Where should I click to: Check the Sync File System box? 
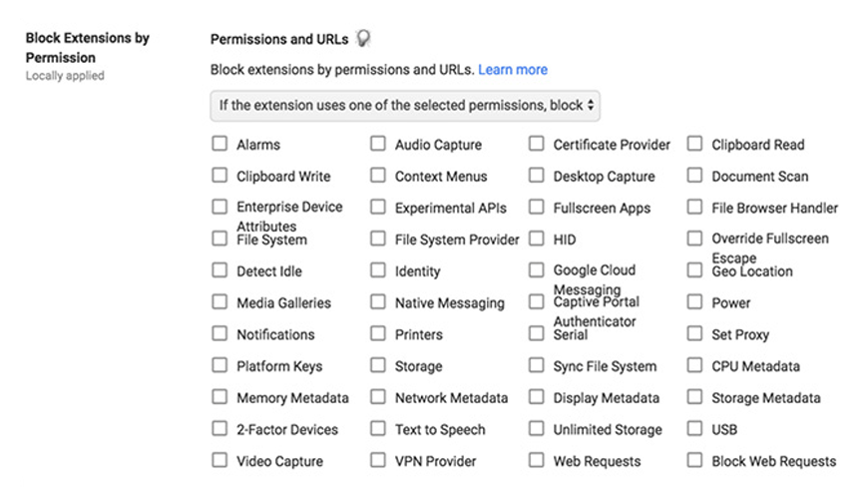tap(537, 365)
